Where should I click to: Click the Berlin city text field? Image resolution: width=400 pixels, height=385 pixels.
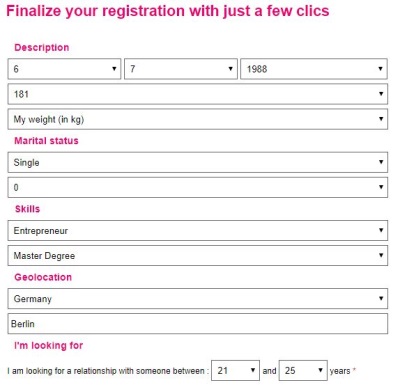pos(198,323)
